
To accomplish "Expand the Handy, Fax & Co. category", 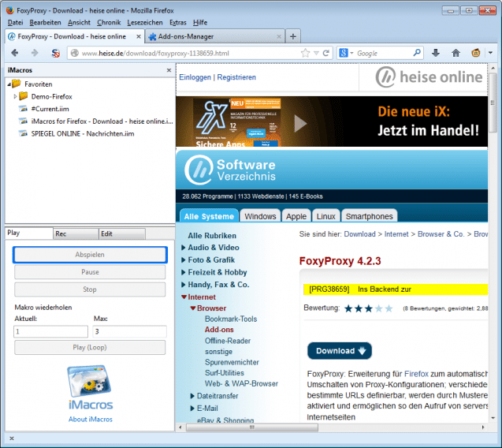I will [x=183, y=285].
